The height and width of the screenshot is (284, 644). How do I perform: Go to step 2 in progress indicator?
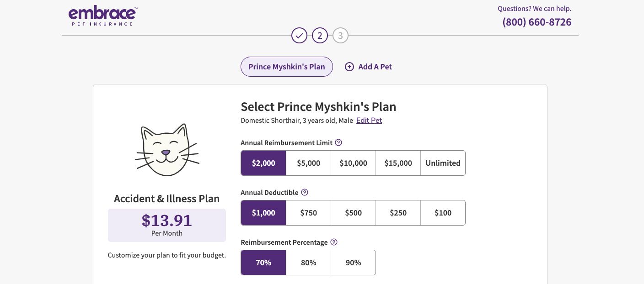tap(320, 35)
